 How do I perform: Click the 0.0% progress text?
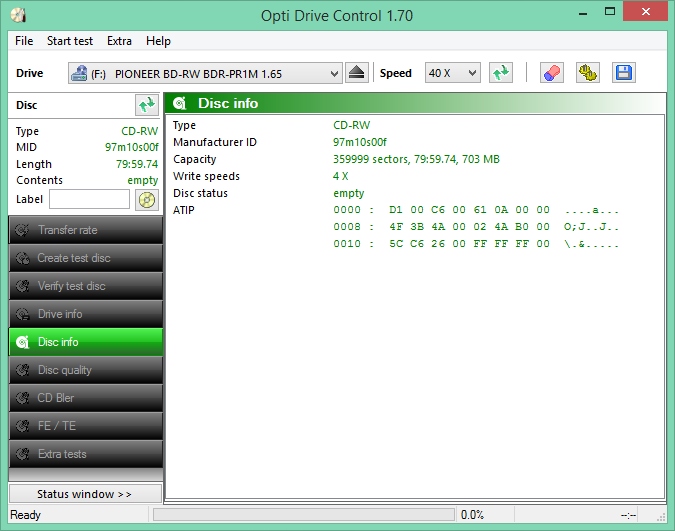click(472, 515)
